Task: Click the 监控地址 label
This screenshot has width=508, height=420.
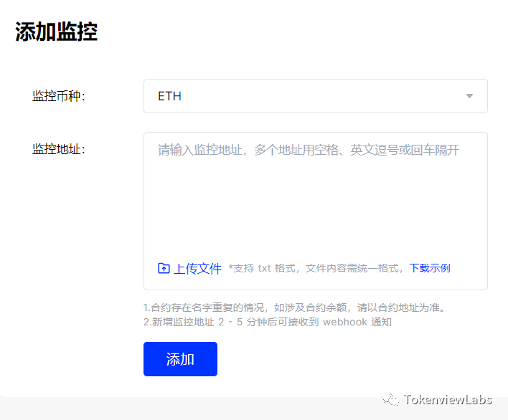Action: point(59,149)
